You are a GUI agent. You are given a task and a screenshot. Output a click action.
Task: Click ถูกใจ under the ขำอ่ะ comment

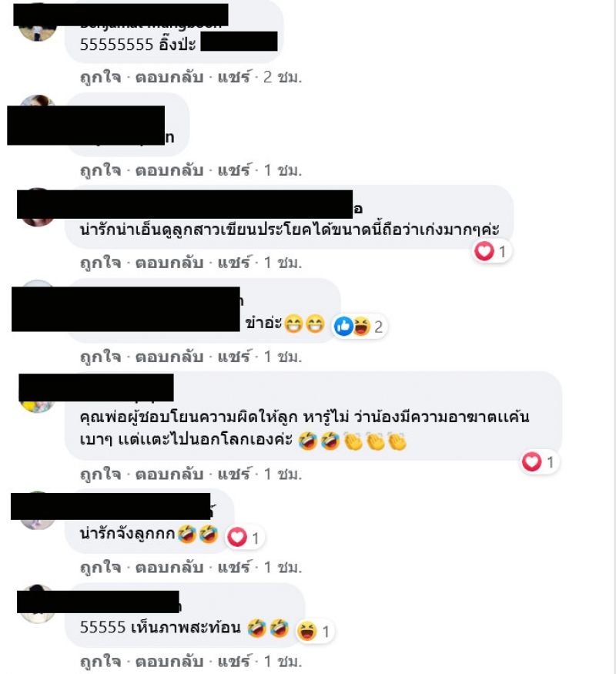click(101, 357)
